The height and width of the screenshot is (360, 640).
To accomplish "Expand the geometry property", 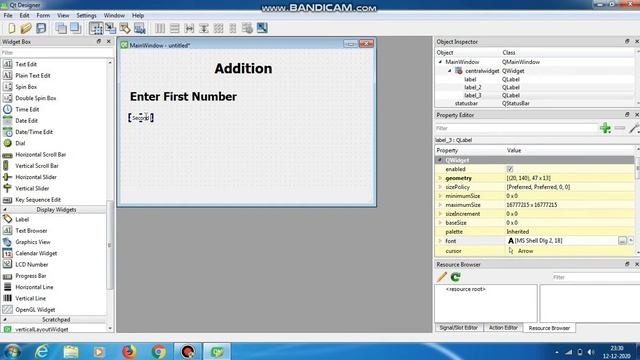I will 440,178.
